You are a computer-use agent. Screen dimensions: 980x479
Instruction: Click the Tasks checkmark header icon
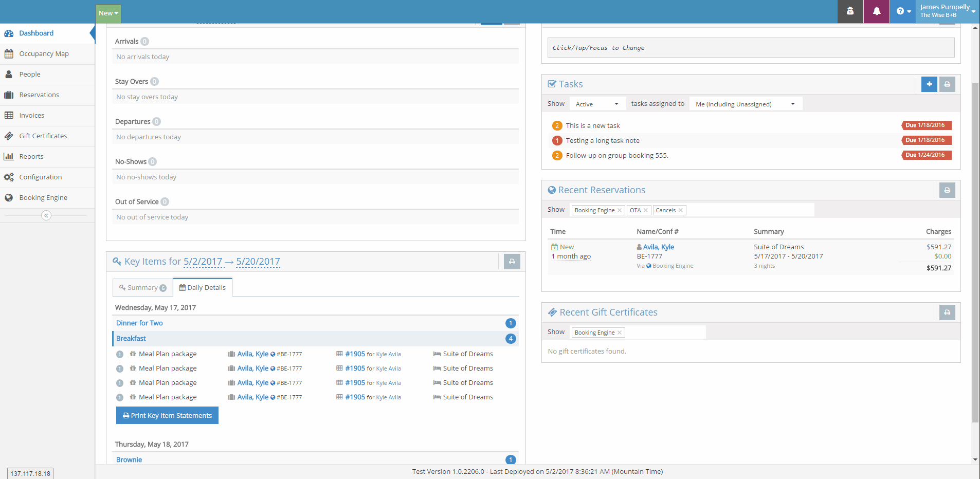552,84
